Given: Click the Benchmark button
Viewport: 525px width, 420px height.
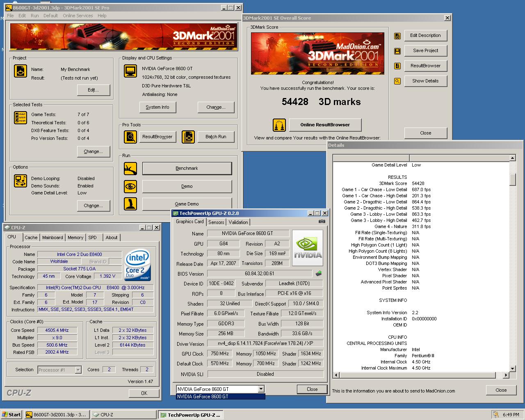Looking at the screenshot, I should [x=187, y=168].
